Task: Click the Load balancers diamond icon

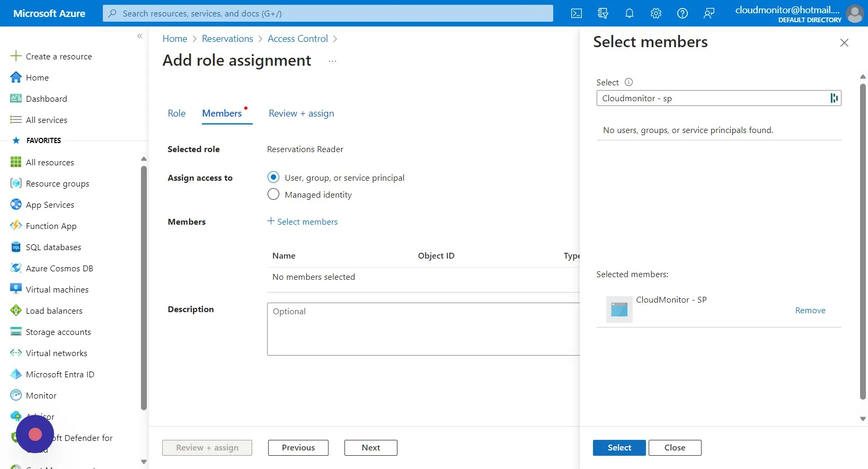Action: pyautogui.click(x=16, y=311)
